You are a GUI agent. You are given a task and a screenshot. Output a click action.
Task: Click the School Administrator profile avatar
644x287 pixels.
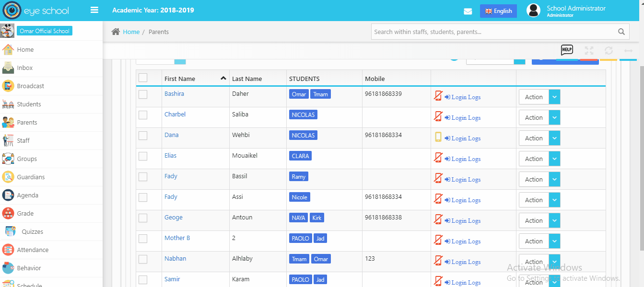pyautogui.click(x=533, y=11)
